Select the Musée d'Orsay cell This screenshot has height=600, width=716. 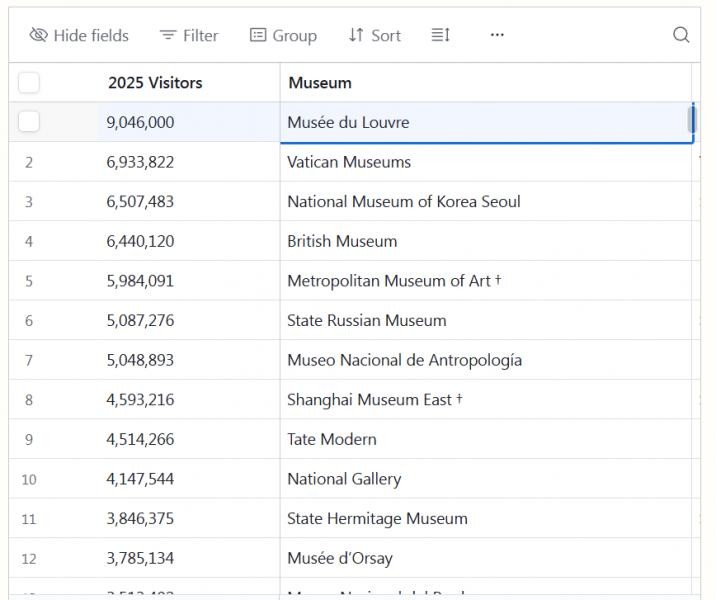[x=340, y=558]
